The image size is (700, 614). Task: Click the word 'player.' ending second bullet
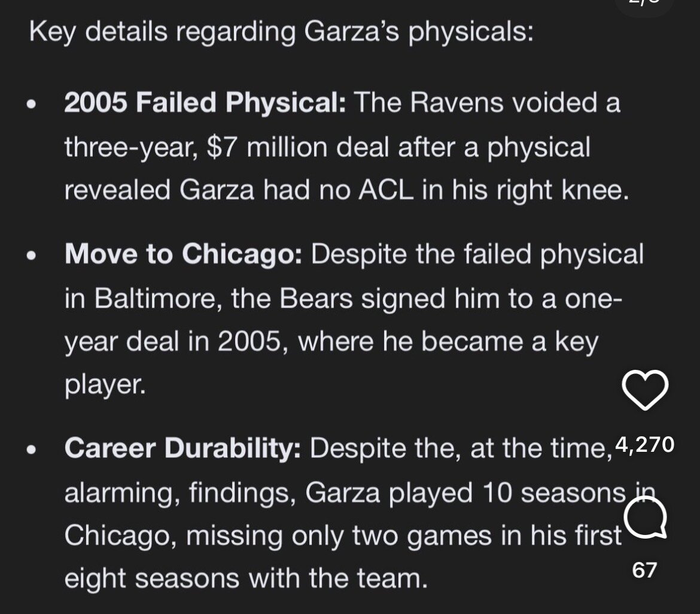pos(104,385)
